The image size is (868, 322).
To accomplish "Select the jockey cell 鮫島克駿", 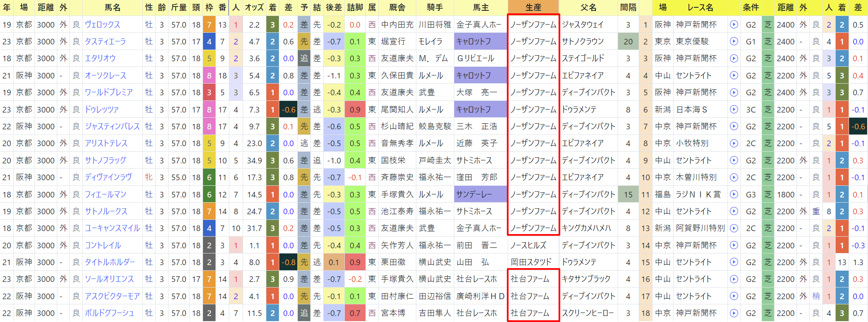I will [435, 126].
